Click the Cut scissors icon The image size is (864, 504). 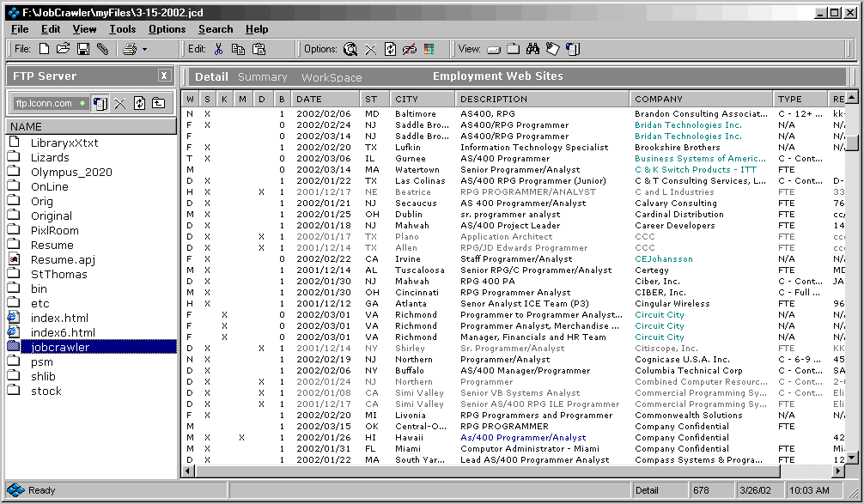pyautogui.click(x=218, y=49)
